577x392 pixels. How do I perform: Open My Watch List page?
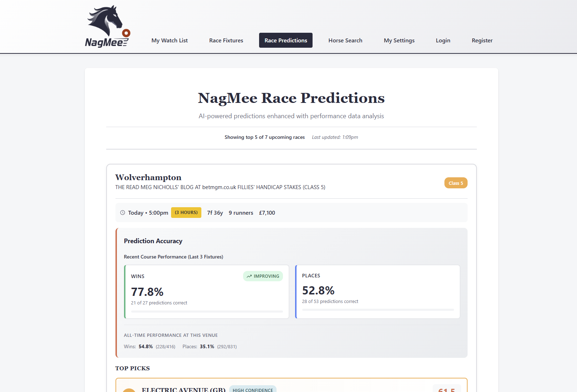pyautogui.click(x=169, y=41)
